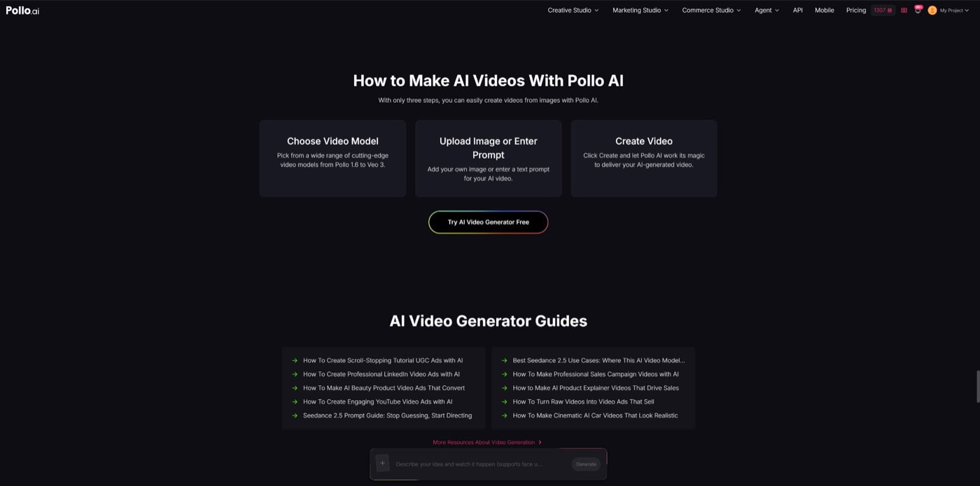Open the Seedance 2.5 Prompt Guide link
980x486 pixels.
click(387, 415)
